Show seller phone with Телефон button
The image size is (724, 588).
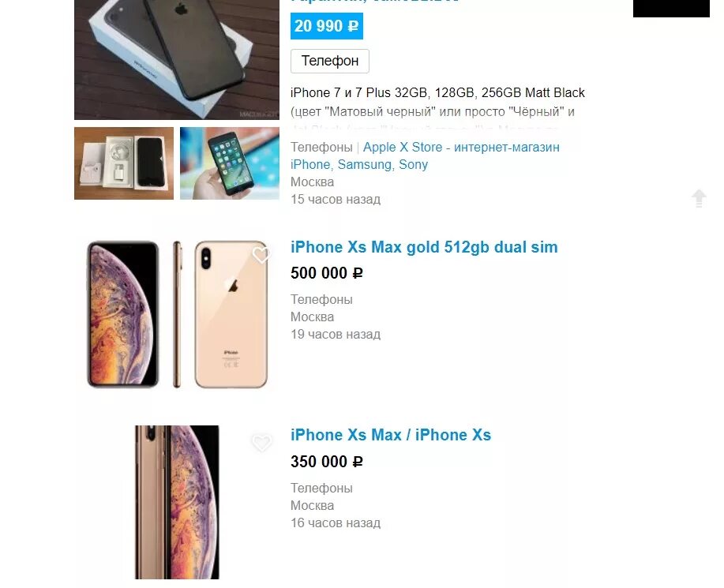[330, 61]
